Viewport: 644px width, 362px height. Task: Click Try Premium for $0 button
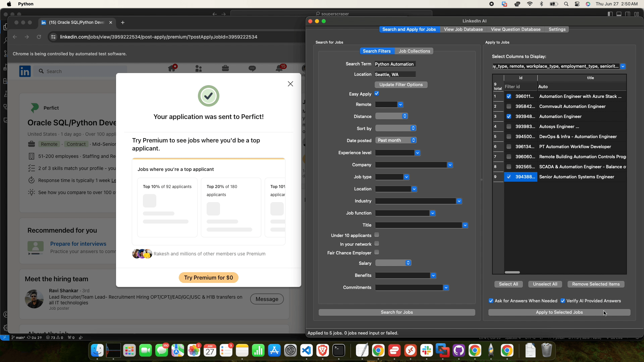(209, 278)
